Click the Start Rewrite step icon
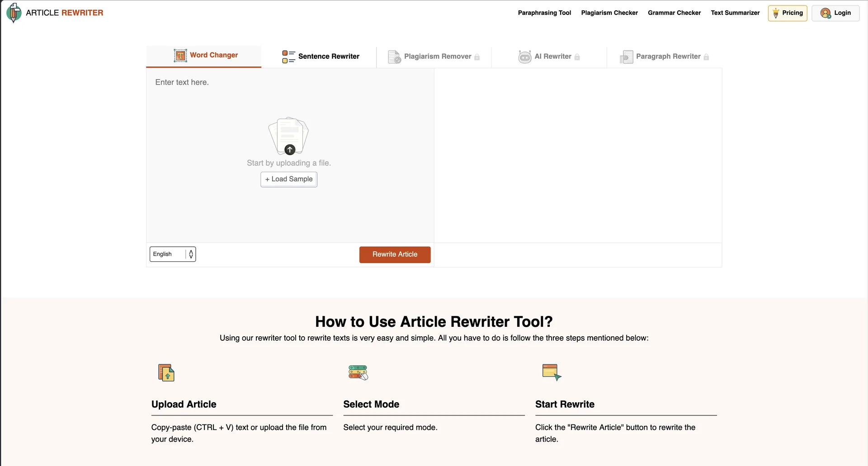The width and height of the screenshot is (868, 466). [552, 372]
